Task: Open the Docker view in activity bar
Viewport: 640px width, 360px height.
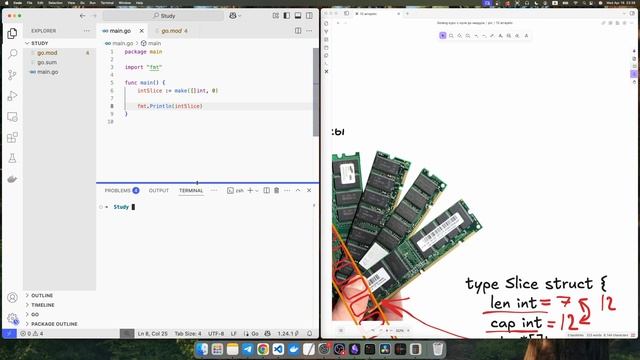Action: 12,179
